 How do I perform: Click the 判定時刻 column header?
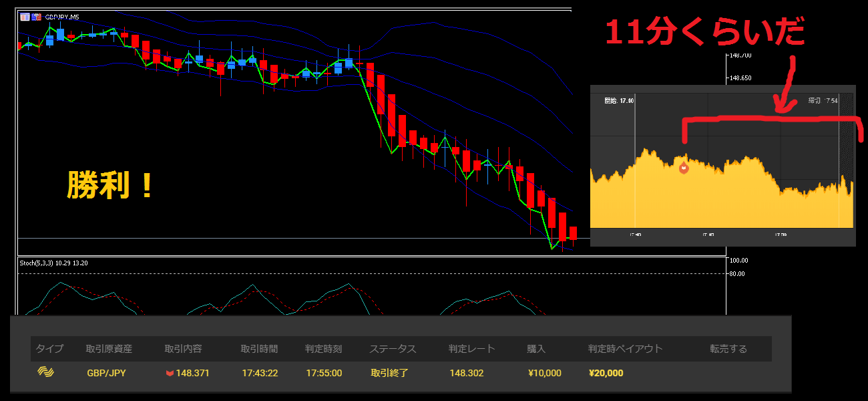click(x=323, y=349)
